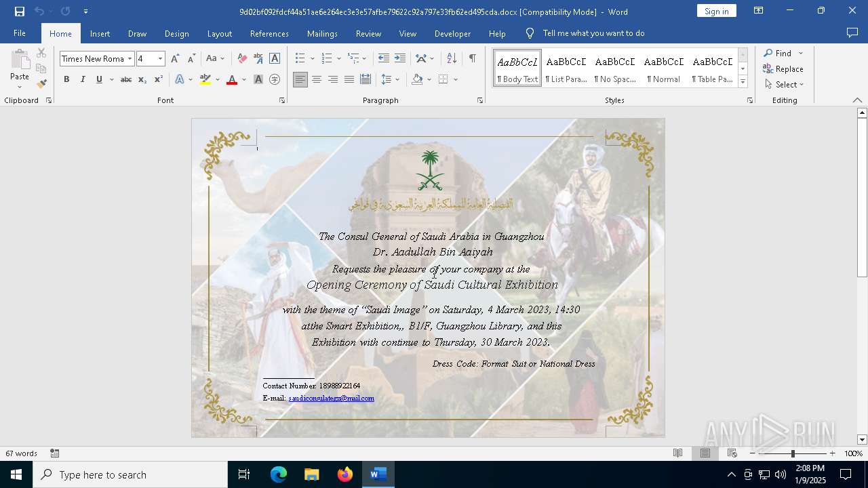Toggle Align Left for the paragraph

(300, 80)
